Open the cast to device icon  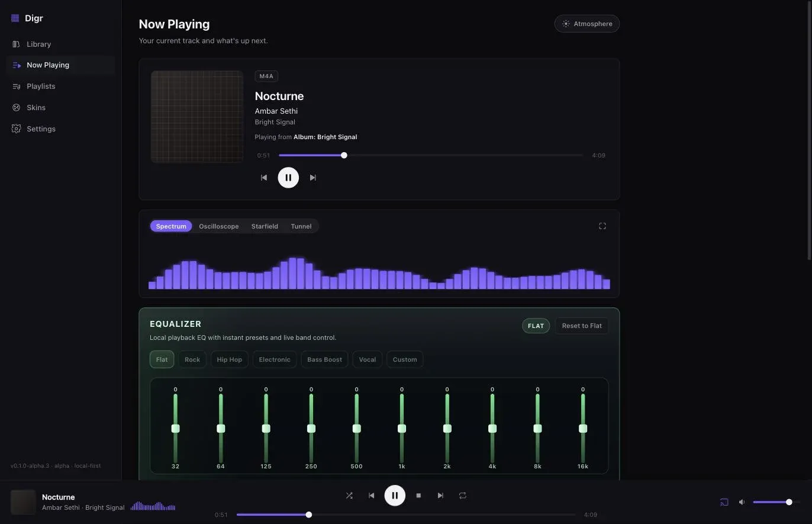click(x=724, y=502)
